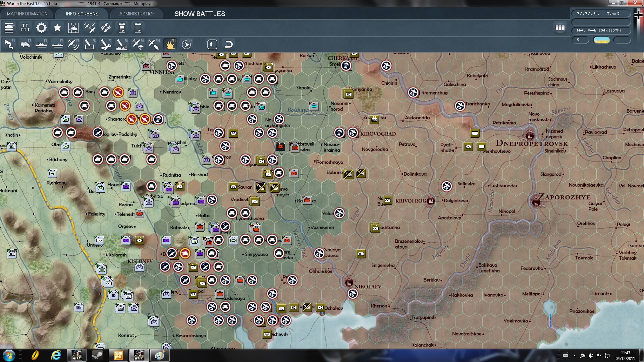Click the Kishinev city label
The image size is (644, 362).
(140, 261)
